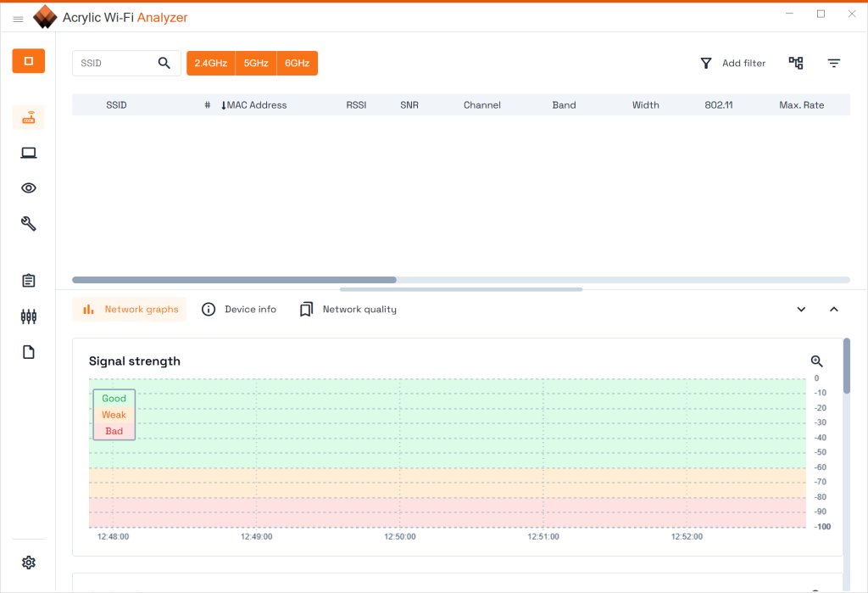Viewport: 868px width, 593px height.
Task: Toggle the 5GHz band filter
Action: pyautogui.click(x=256, y=63)
